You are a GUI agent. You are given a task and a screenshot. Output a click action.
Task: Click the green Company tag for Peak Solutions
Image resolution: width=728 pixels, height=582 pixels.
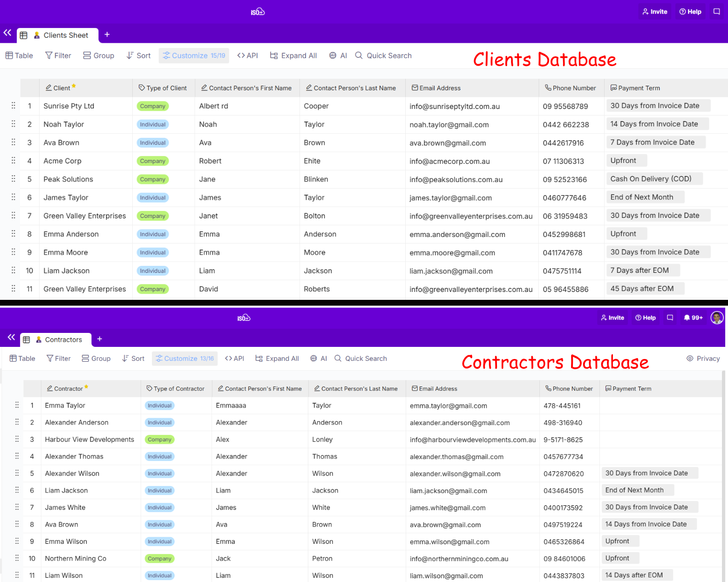153,179
